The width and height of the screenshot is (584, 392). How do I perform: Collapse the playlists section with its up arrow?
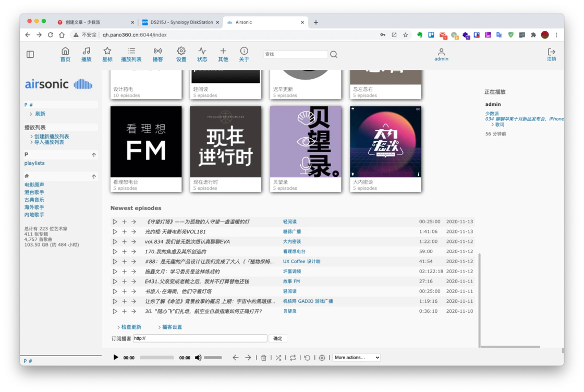tap(93, 155)
